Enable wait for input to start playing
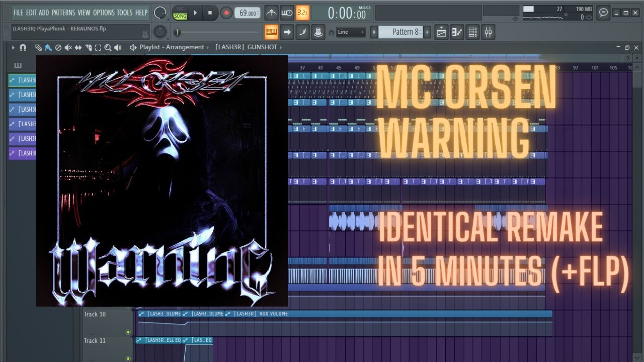 (x=287, y=13)
